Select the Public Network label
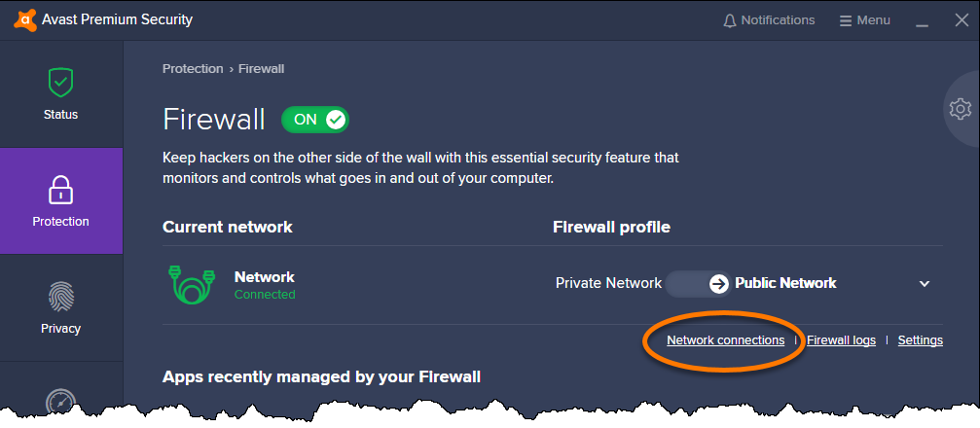Image resolution: width=980 pixels, height=428 pixels. [x=785, y=284]
